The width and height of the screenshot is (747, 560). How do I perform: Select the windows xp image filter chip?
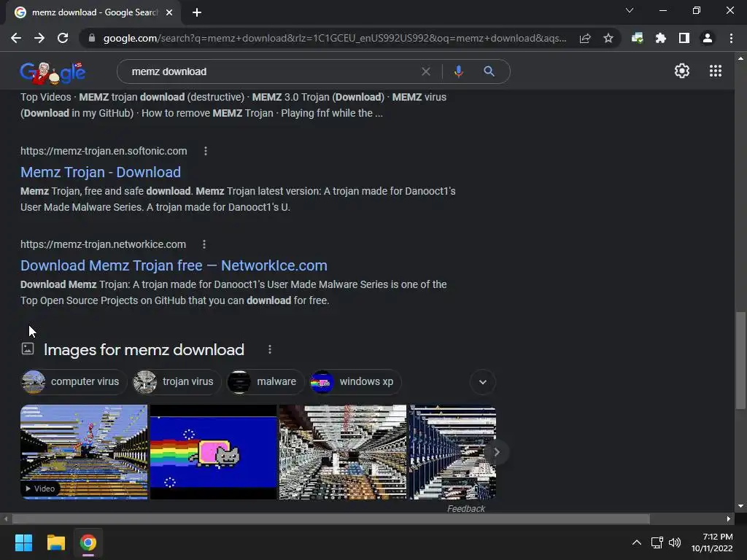(355, 382)
